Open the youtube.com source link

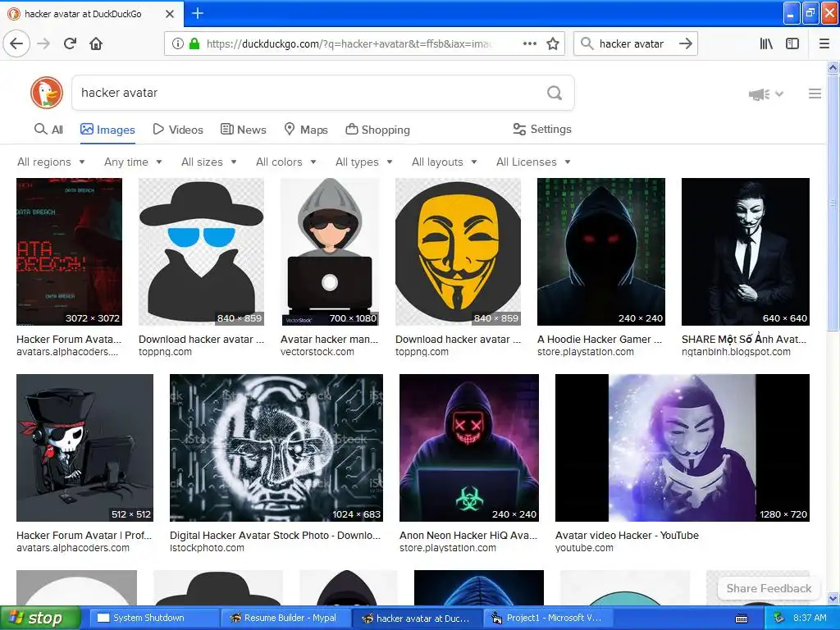coord(584,548)
